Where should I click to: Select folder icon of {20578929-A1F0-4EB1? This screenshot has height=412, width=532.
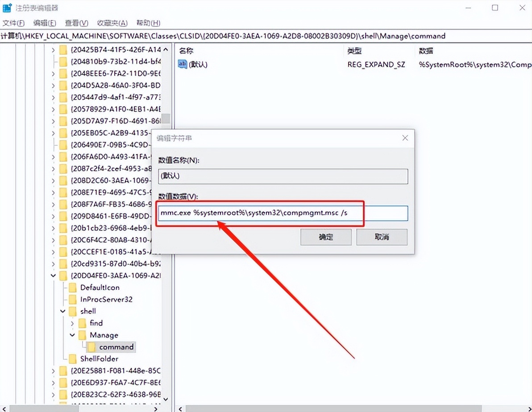[x=63, y=109]
